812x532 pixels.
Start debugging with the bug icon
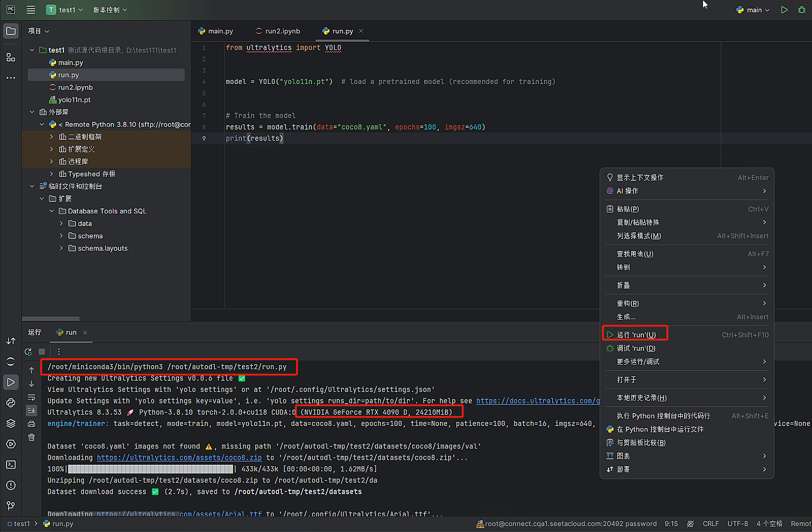(x=801, y=10)
